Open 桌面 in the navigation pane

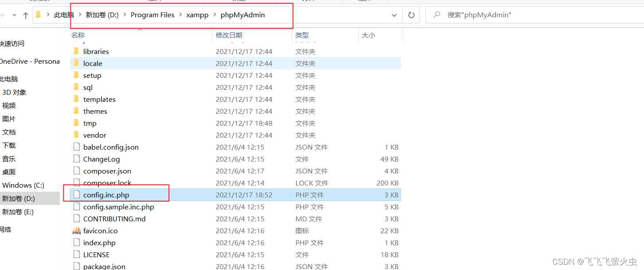click(9, 172)
